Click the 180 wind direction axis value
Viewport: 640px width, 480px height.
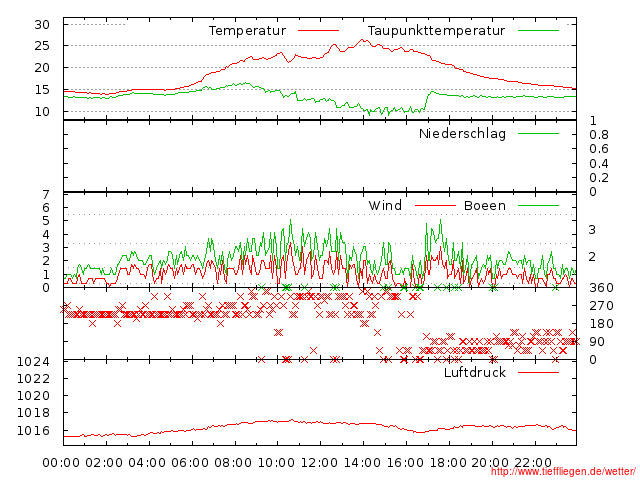[x=601, y=324]
